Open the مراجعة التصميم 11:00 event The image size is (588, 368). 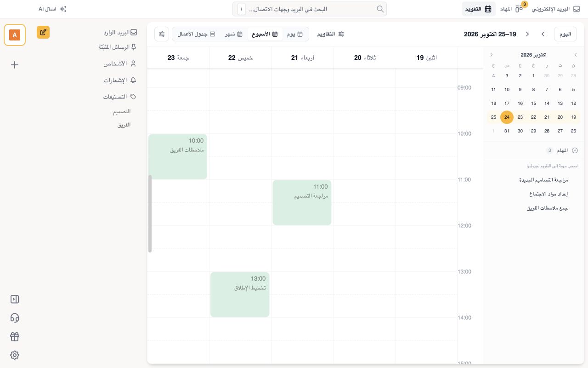pos(302,203)
